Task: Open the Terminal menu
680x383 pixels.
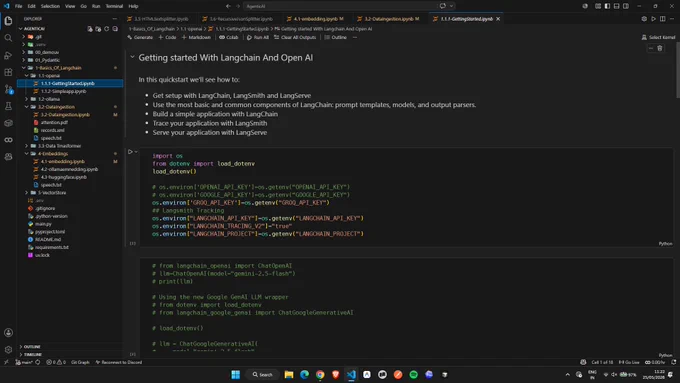Action: point(114,6)
